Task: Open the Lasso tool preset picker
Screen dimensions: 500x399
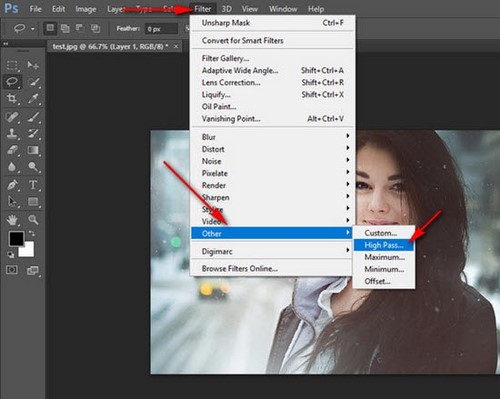Action: pos(20,28)
